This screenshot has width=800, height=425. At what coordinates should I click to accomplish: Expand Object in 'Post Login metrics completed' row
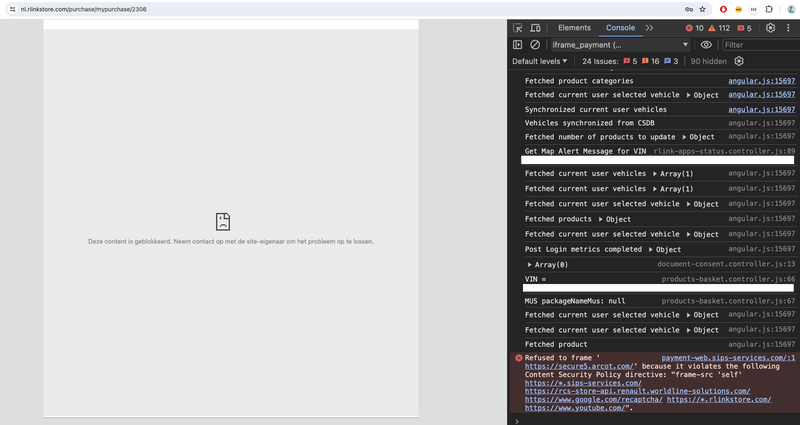pyautogui.click(x=665, y=249)
